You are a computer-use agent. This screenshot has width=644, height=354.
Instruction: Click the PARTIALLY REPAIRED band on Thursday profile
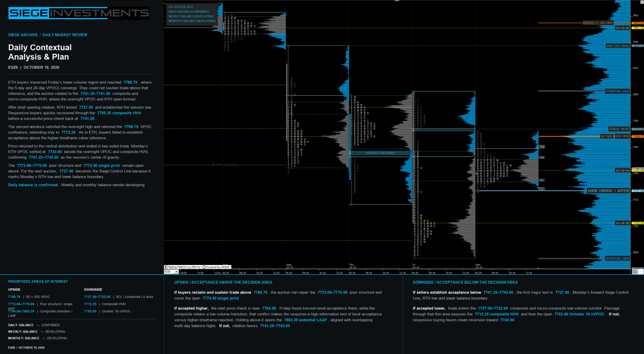(x=380, y=153)
